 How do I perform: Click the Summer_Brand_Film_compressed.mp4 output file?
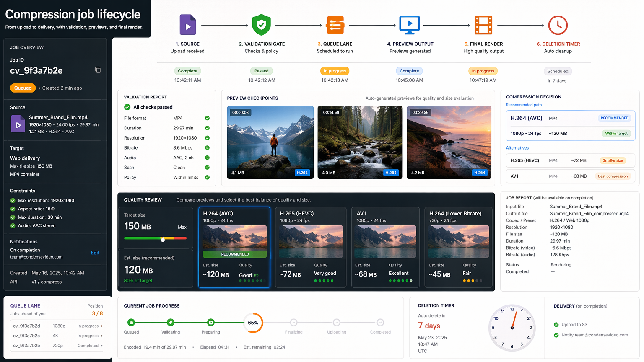589,214
